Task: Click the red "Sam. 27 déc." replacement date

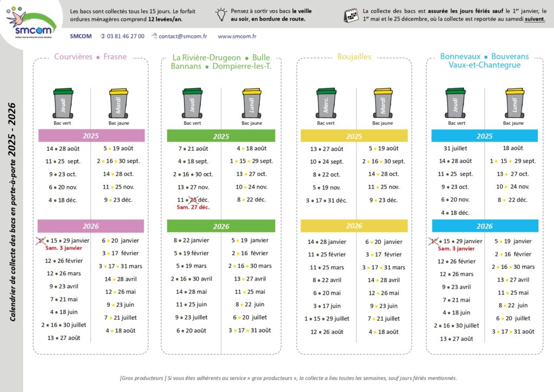Action: (193, 207)
